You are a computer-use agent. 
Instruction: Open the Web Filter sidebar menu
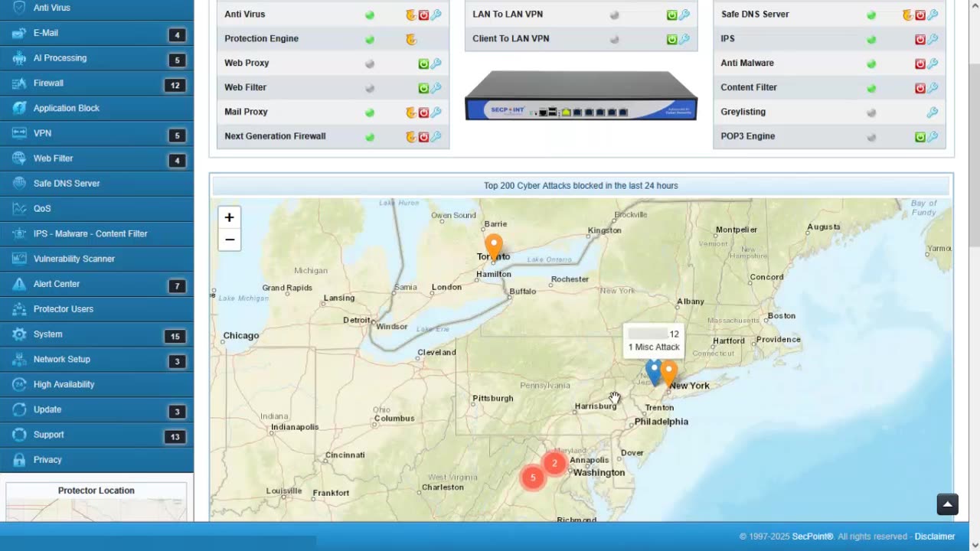(x=96, y=159)
